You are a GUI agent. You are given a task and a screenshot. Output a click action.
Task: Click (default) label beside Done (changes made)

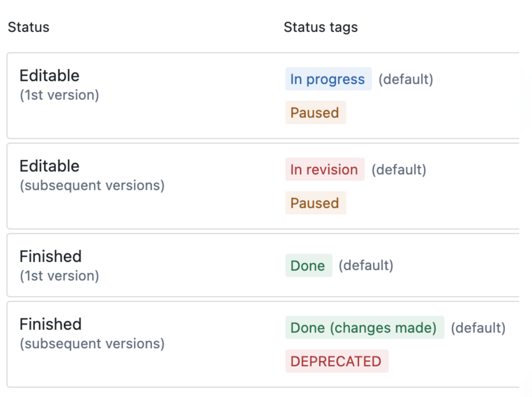tap(478, 328)
